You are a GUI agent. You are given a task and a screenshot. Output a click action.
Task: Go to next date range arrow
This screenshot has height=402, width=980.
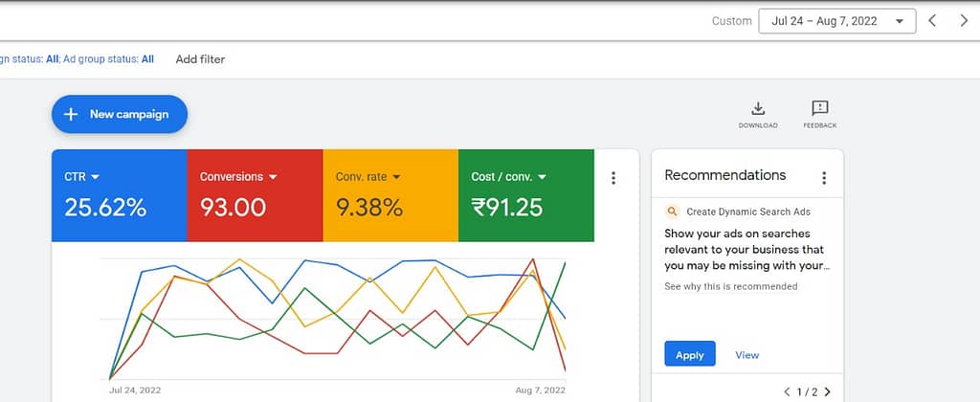(964, 21)
